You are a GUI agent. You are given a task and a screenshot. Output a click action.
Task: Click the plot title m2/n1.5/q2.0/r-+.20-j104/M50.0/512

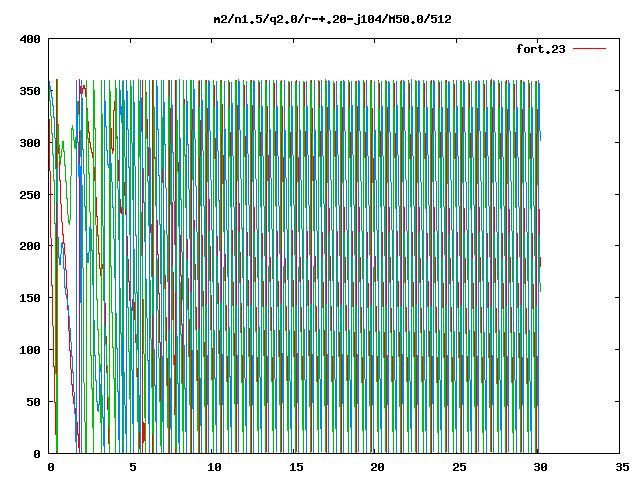pos(333,19)
